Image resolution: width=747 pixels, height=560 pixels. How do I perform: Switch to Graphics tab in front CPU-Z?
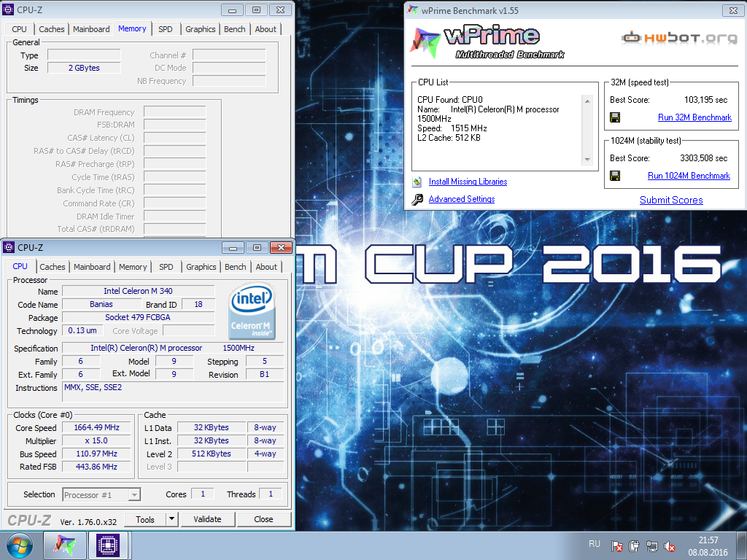point(201,267)
